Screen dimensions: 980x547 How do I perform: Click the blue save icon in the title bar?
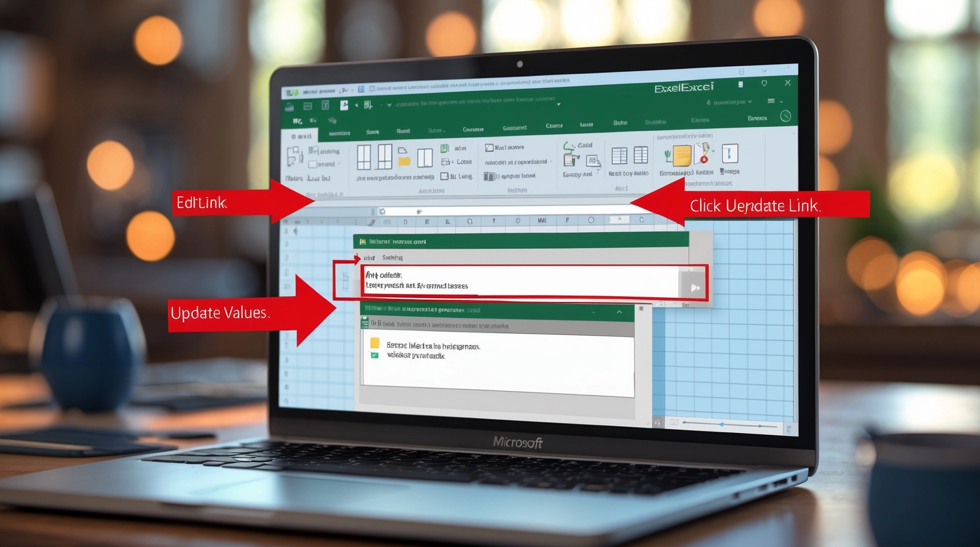pos(361,89)
